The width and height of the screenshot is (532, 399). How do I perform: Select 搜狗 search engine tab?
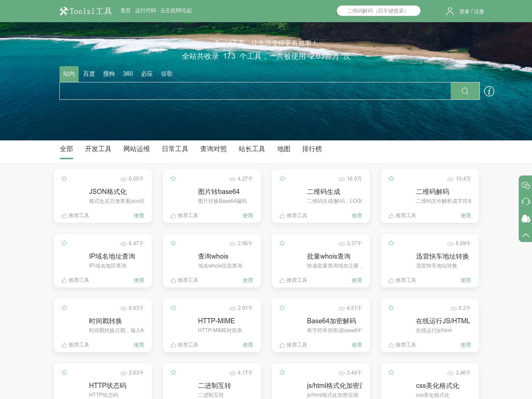coord(109,74)
